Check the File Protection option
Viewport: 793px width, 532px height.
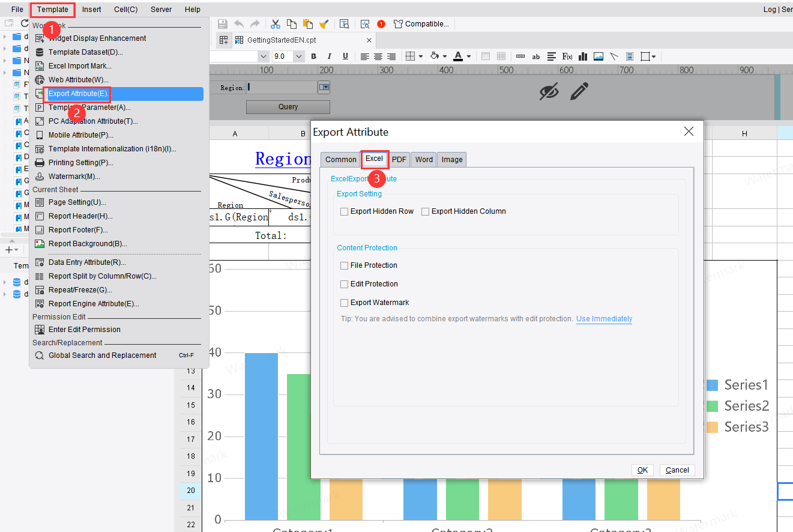pyautogui.click(x=345, y=265)
